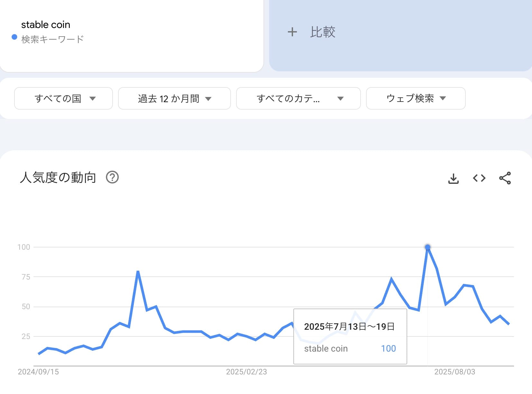Image resolution: width=532 pixels, height=394 pixels.
Task: Open the embed code icon
Action: 479,178
